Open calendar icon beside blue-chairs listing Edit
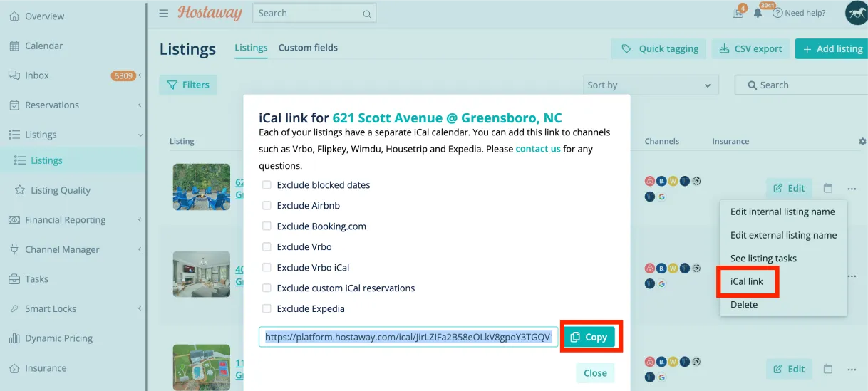Viewport: 868px width, 391px height. (827, 188)
